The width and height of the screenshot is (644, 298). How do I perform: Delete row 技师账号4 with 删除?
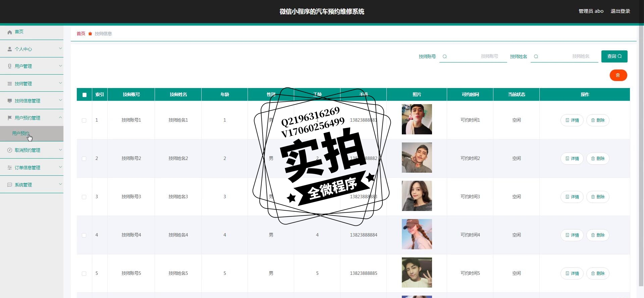(x=598, y=235)
